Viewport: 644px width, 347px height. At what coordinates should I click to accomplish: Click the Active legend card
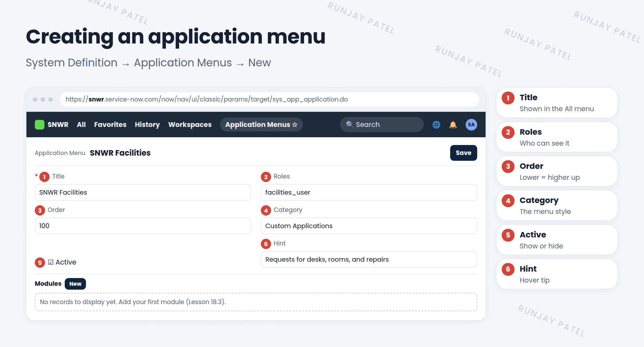point(557,240)
